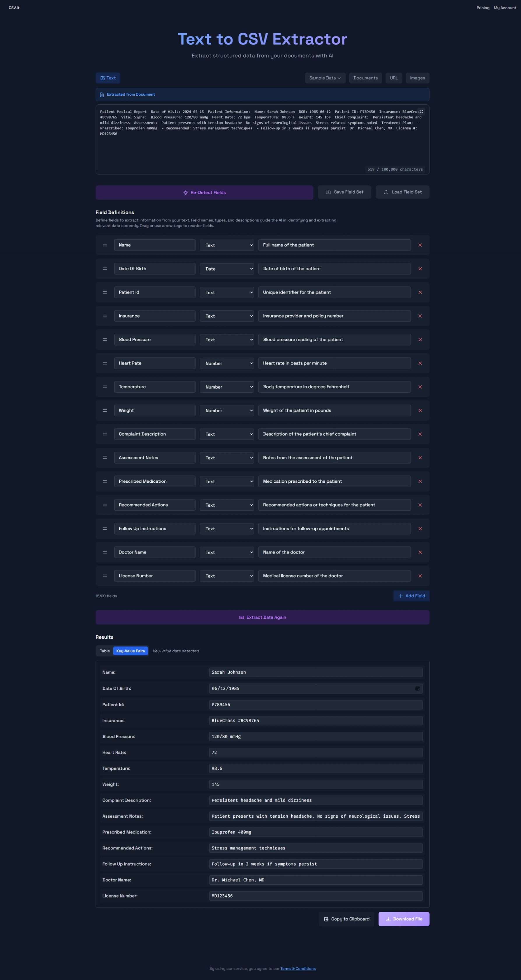
Task: Open the Sample Data dropdown
Action: [x=325, y=78]
